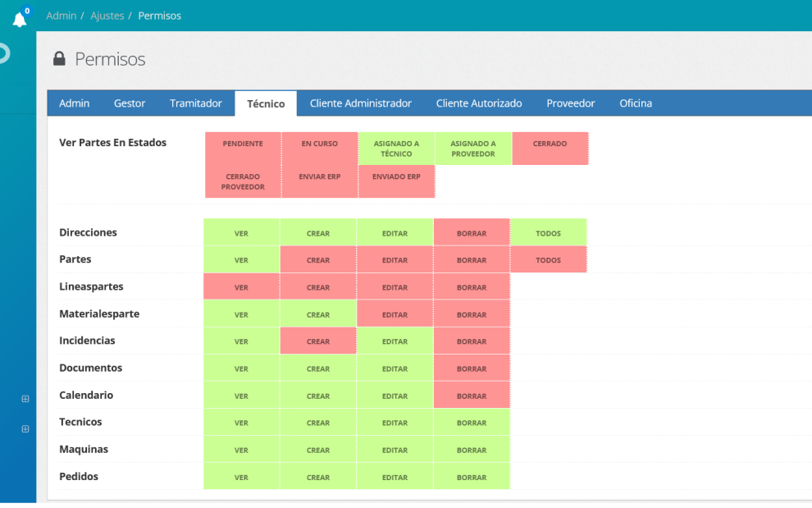Switch to the Gestor tab
Image resolution: width=812 pixels, height=508 pixels.
pos(130,103)
